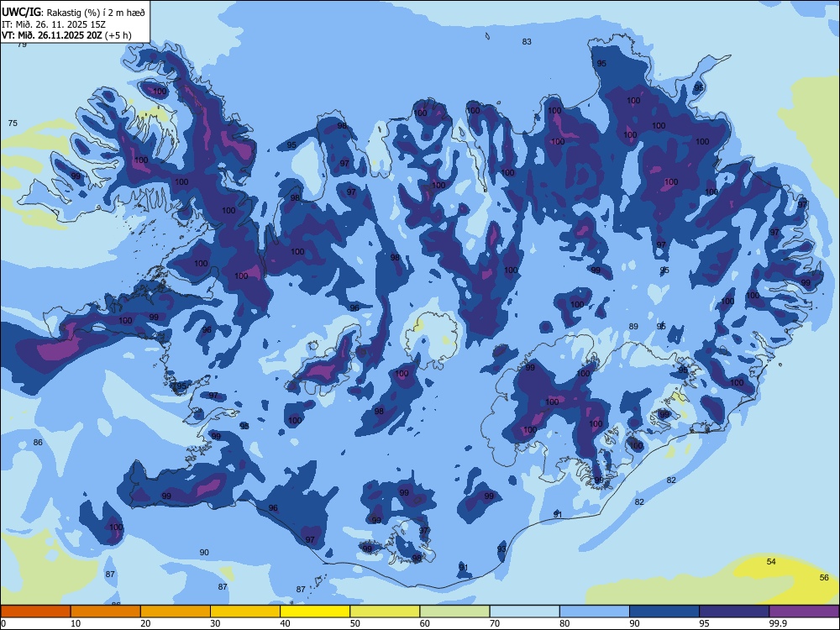Select the 90–95 dark blue legend swatch
The image size is (840, 630).
tap(664, 612)
